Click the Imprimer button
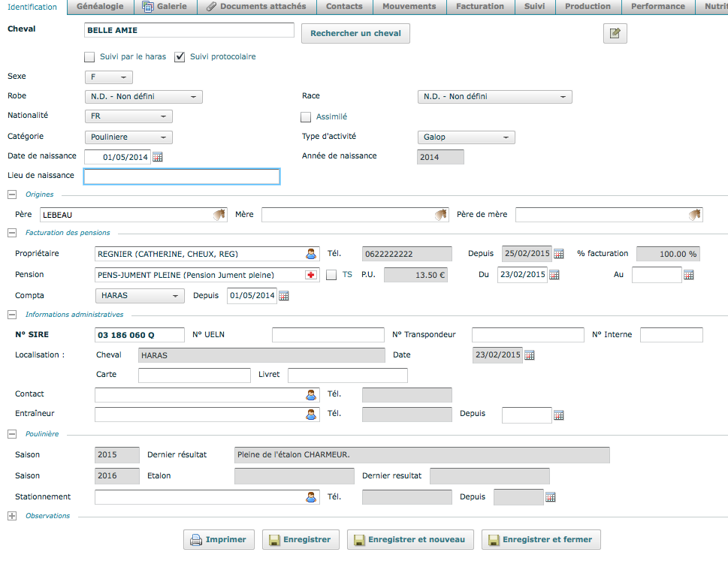Image resolution: width=728 pixels, height=567 pixels. 219,540
